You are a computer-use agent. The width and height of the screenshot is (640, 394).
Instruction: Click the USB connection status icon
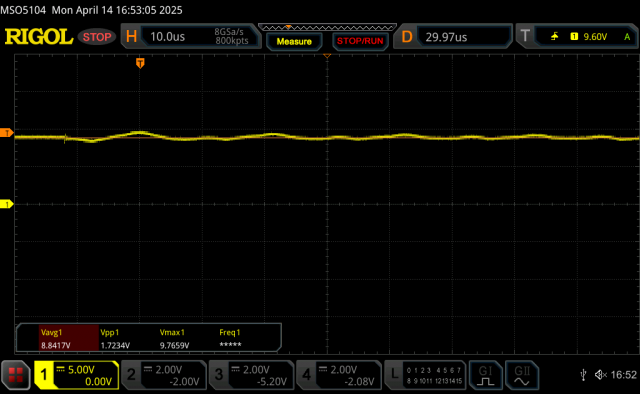pos(583,374)
